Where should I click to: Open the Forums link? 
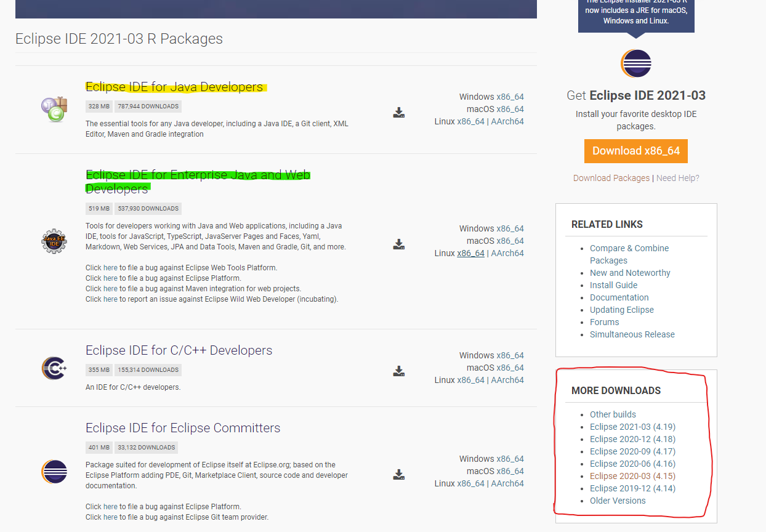point(604,322)
